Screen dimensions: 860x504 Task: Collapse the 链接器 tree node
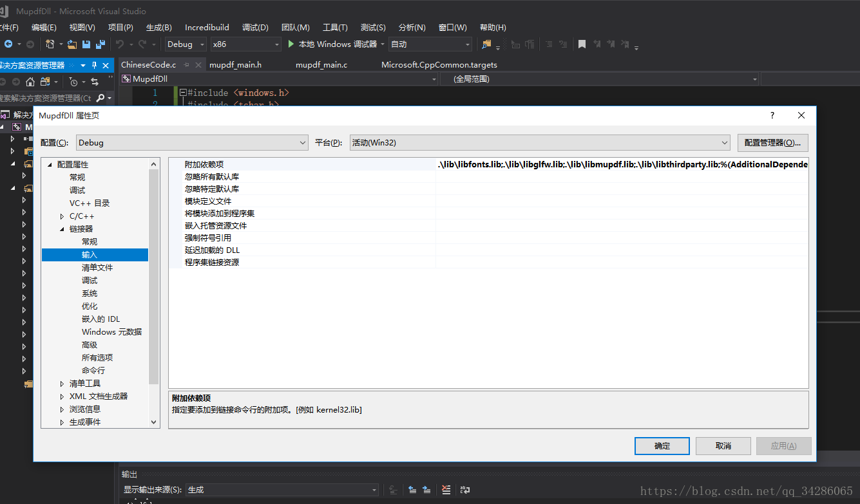point(62,229)
